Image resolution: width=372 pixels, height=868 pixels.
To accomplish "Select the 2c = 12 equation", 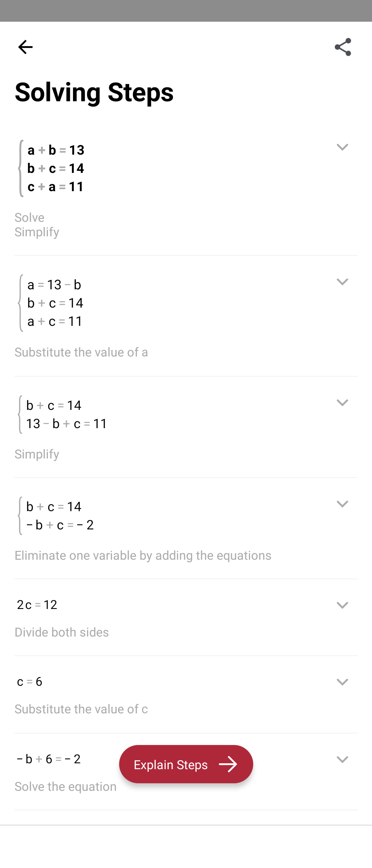I will click(x=37, y=605).
